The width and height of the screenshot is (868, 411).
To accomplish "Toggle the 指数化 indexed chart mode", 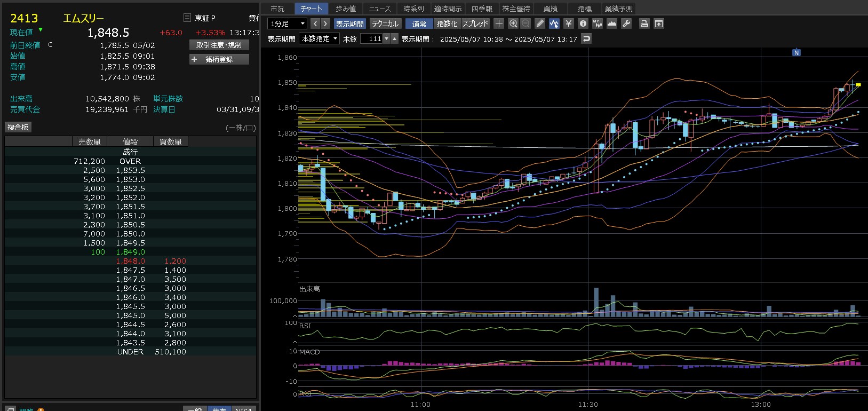I will (x=447, y=23).
